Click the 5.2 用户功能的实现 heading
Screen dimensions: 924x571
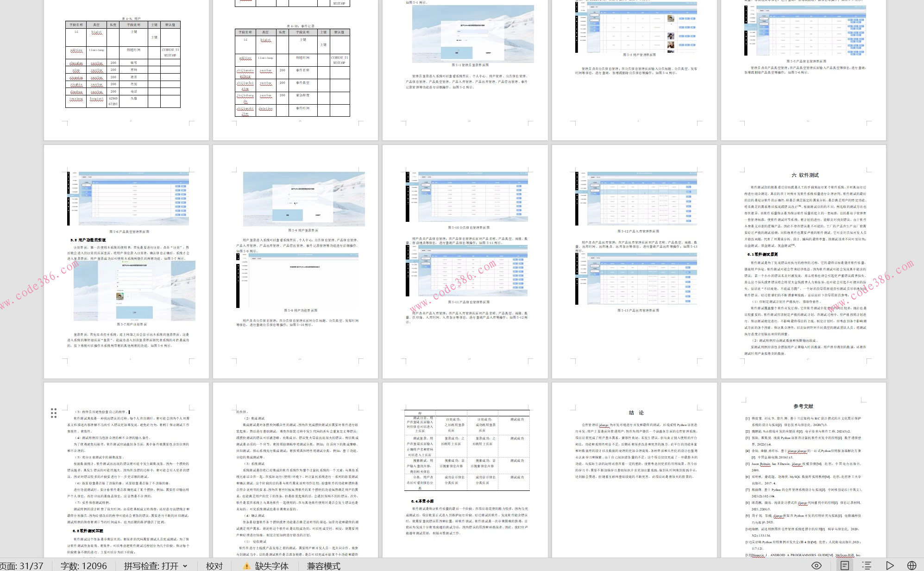tap(88, 240)
